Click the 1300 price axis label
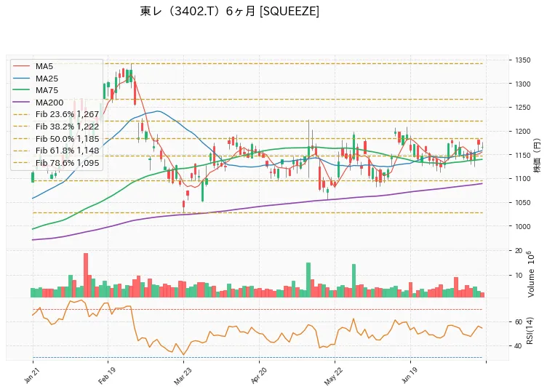This screenshot has height=392, width=547. click(522, 84)
